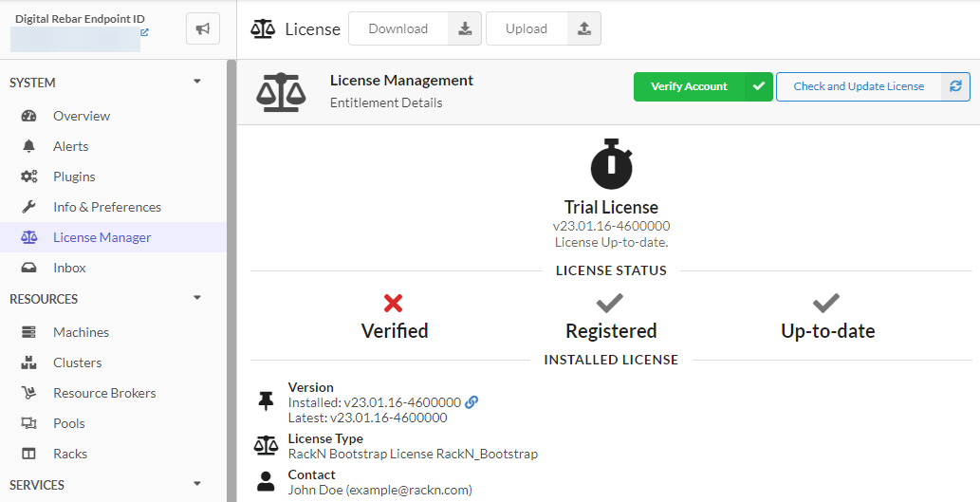980x502 pixels.
Task: Click the checkmark above Registered
Action: 609,304
